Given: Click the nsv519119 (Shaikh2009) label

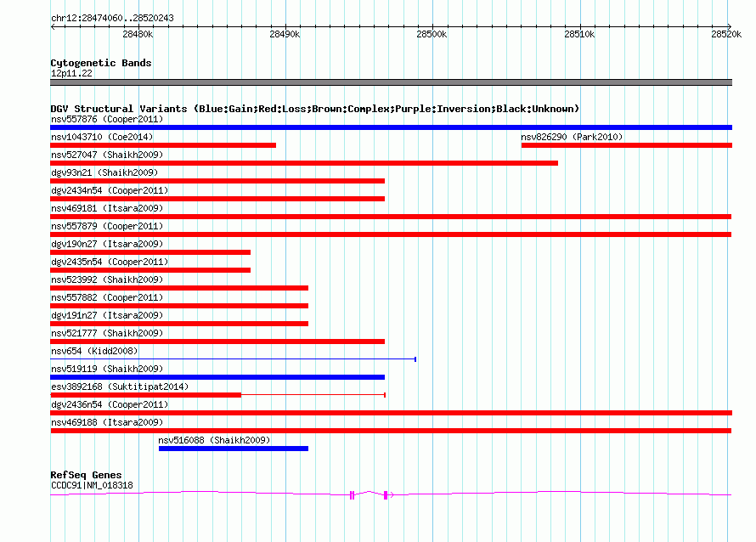Looking at the screenshot, I should point(107,369).
